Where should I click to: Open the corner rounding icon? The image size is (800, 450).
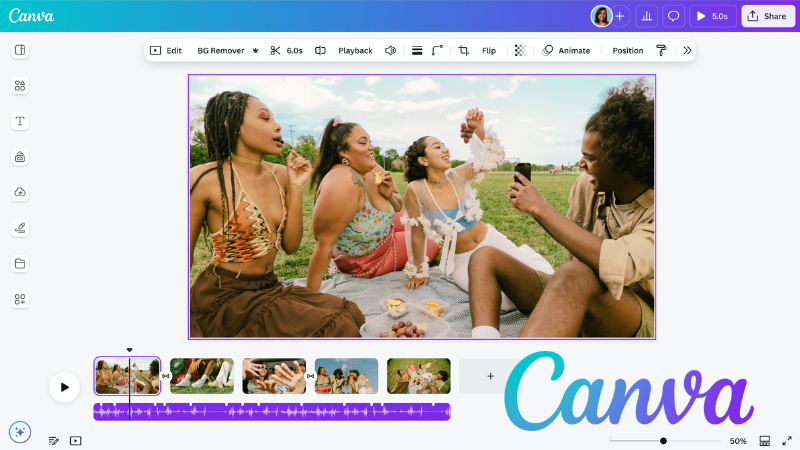[437, 51]
